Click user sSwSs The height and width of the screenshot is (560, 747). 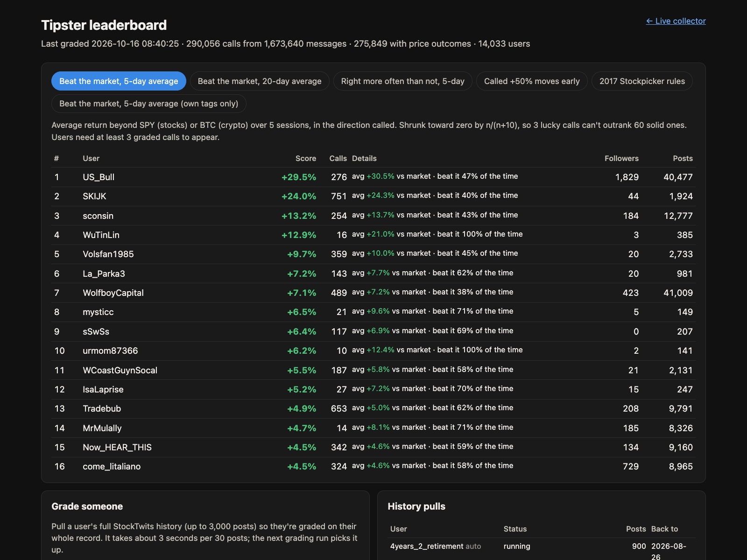[x=96, y=332]
